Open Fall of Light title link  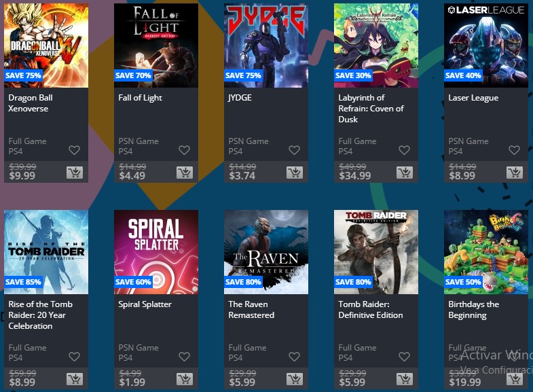tap(140, 98)
